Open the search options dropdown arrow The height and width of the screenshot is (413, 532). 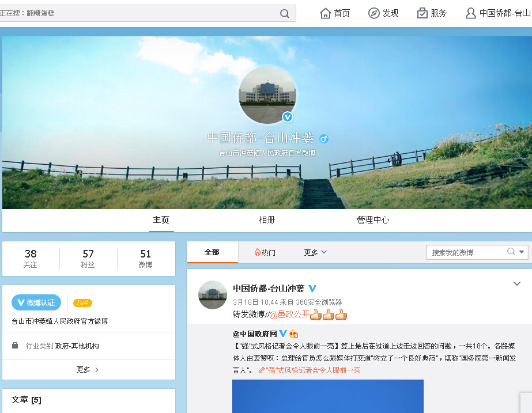click(x=522, y=252)
